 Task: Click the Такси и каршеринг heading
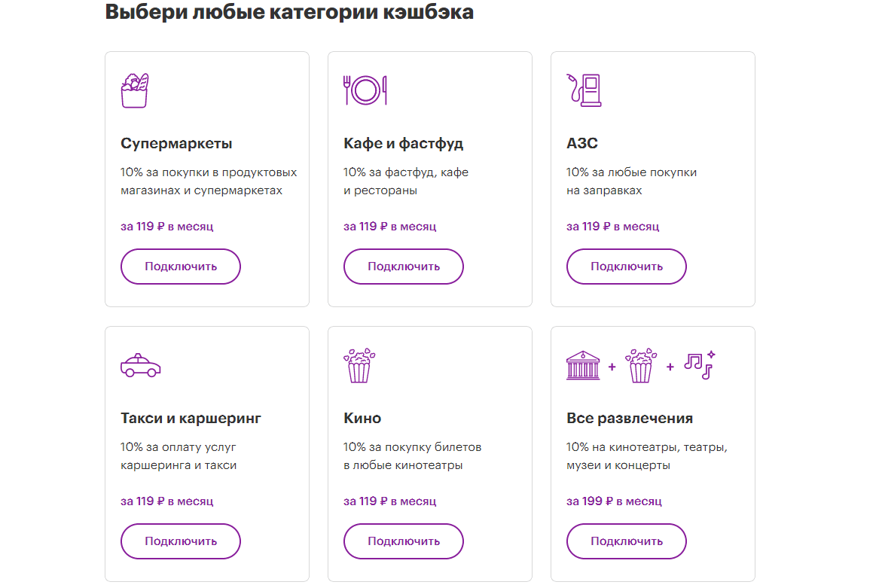(191, 418)
